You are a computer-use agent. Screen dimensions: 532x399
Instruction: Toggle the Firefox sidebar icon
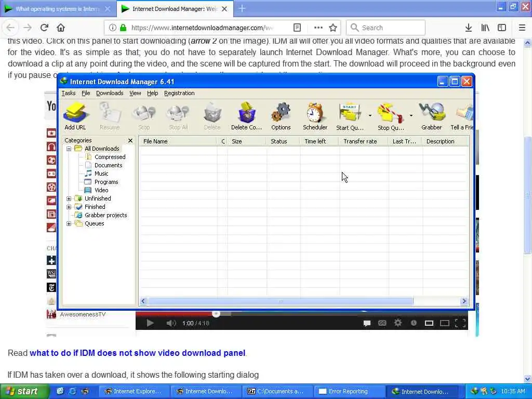[x=502, y=28]
